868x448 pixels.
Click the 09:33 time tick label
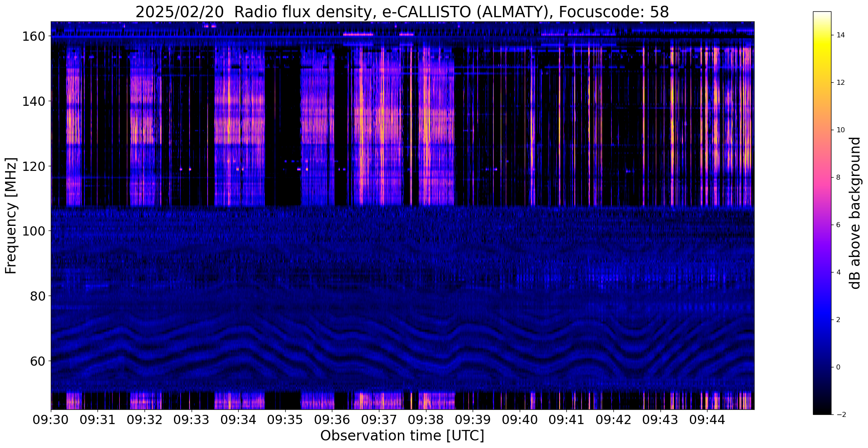tap(192, 419)
